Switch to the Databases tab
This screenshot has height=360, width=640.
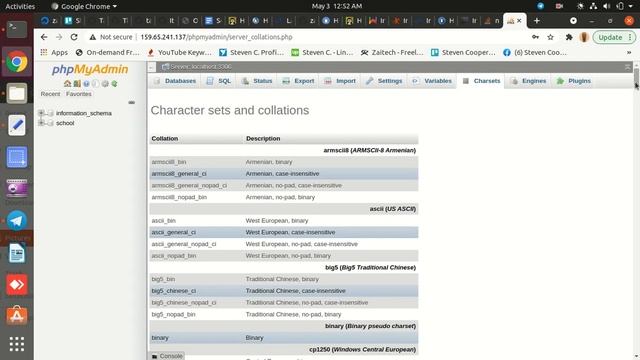tap(175, 81)
